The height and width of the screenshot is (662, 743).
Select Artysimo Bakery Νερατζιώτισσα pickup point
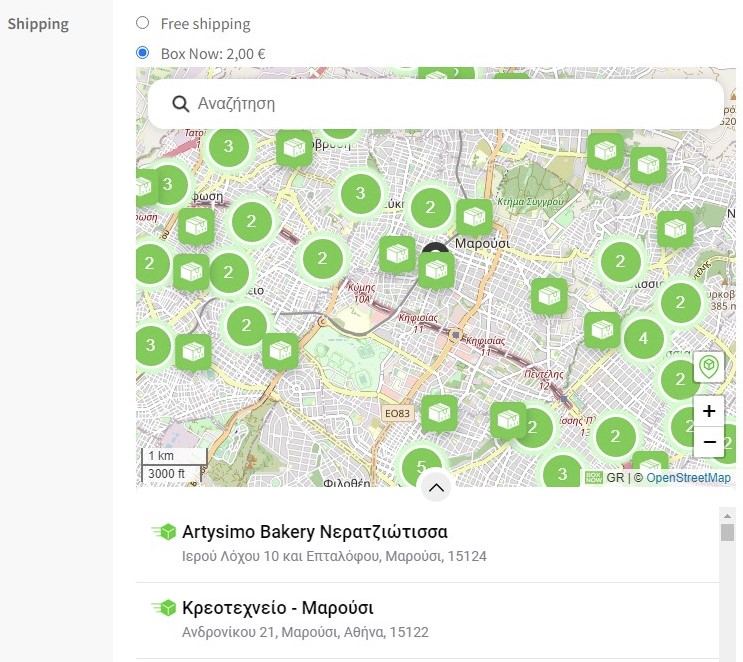[314, 531]
